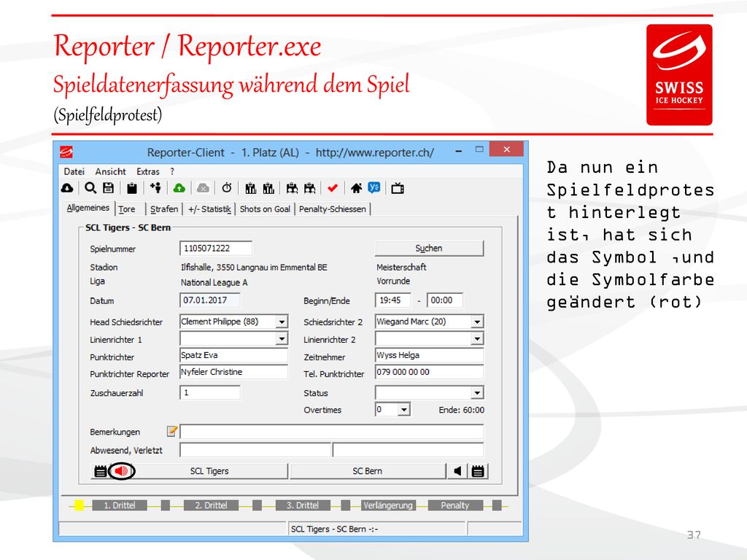Click the first lineup chart icon

251,189
